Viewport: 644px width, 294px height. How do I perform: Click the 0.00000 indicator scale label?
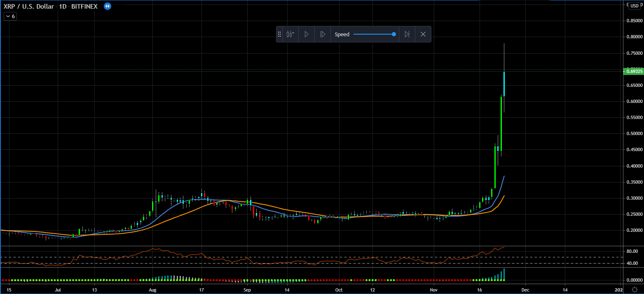click(x=635, y=280)
